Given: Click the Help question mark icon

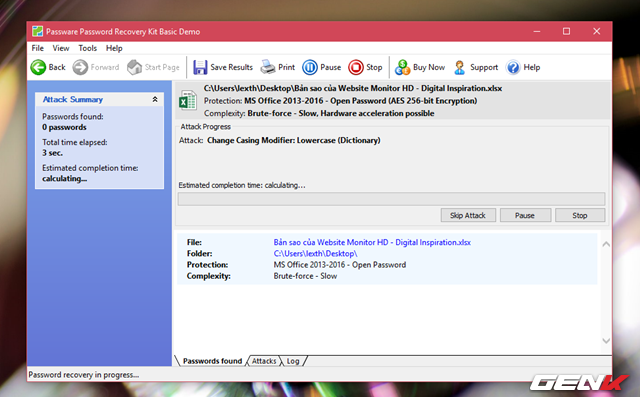Looking at the screenshot, I should point(513,67).
